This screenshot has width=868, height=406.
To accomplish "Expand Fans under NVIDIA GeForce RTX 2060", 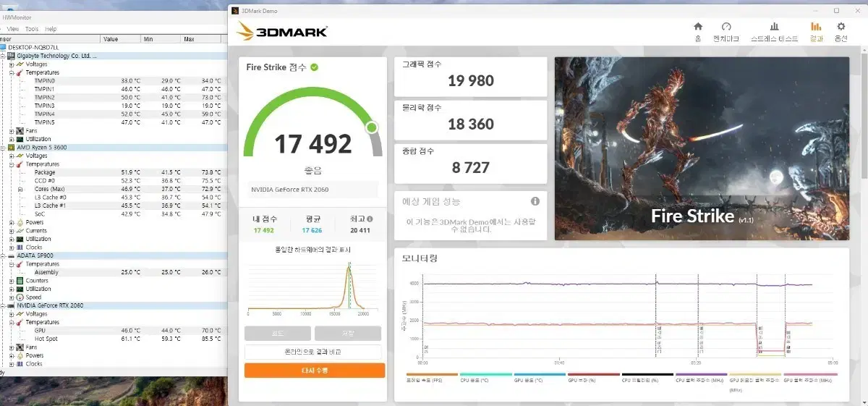I will tap(12, 347).
